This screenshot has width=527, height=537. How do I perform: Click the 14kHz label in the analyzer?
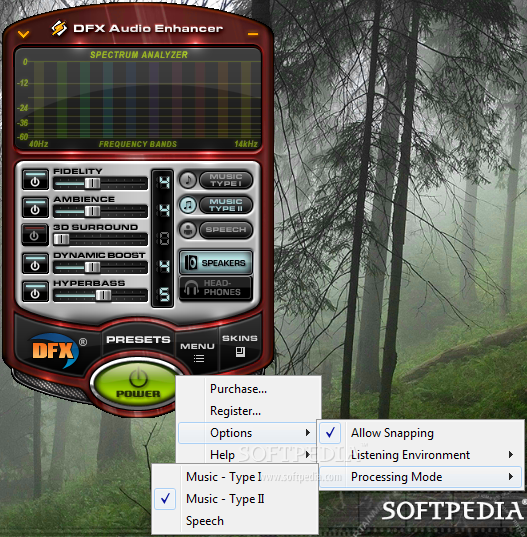pyautogui.click(x=246, y=144)
